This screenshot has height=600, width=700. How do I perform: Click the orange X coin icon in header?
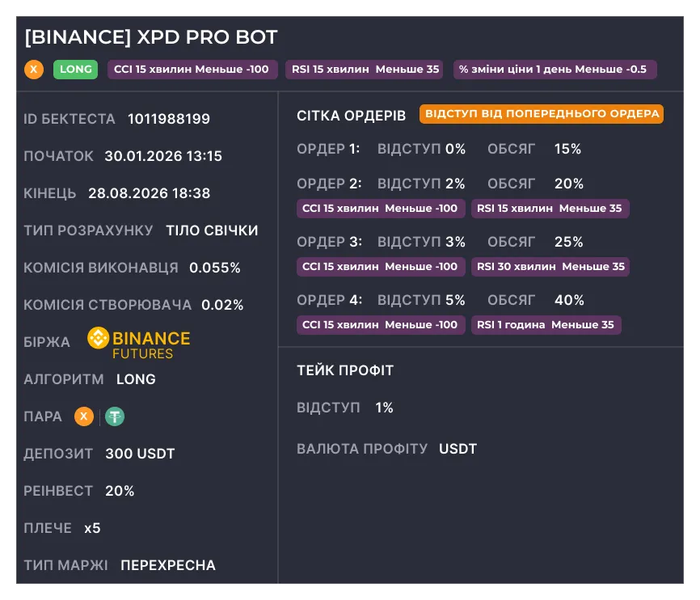click(x=34, y=70)
